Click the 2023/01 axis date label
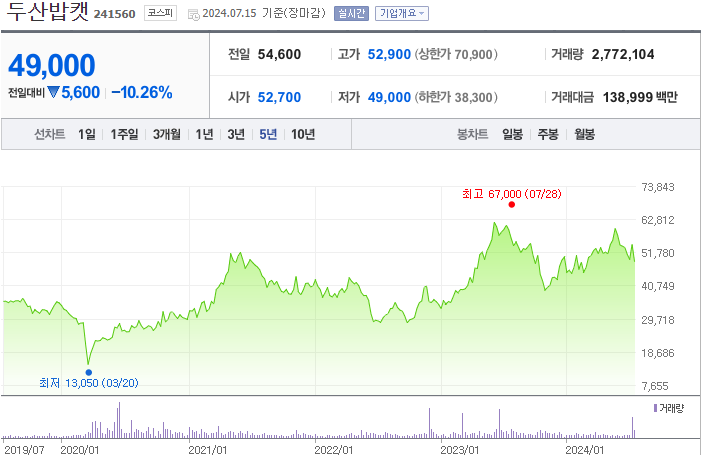The image size is (701, 455). click(460, 449)
